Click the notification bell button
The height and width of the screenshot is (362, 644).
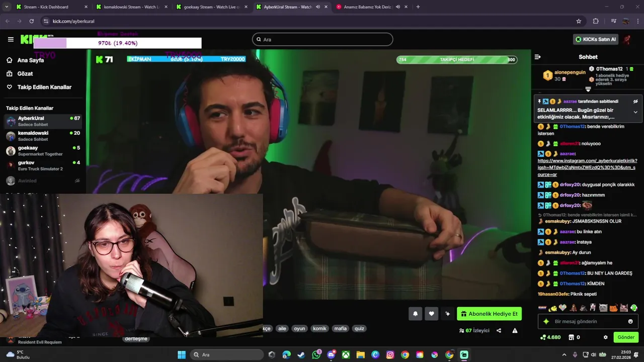click(415, 314)
